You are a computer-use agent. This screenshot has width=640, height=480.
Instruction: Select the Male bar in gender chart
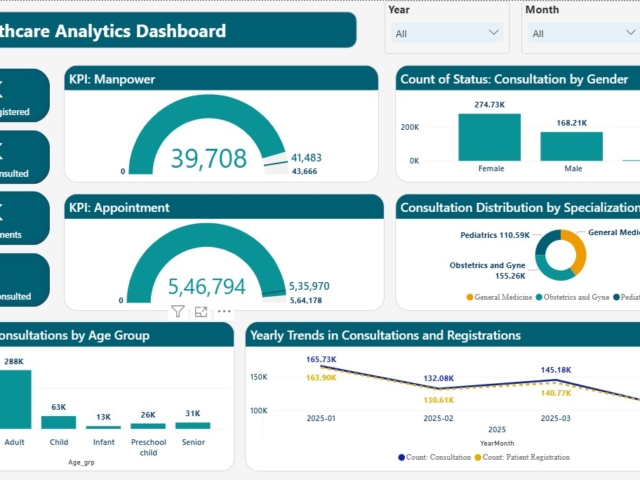tap(572, 146)
